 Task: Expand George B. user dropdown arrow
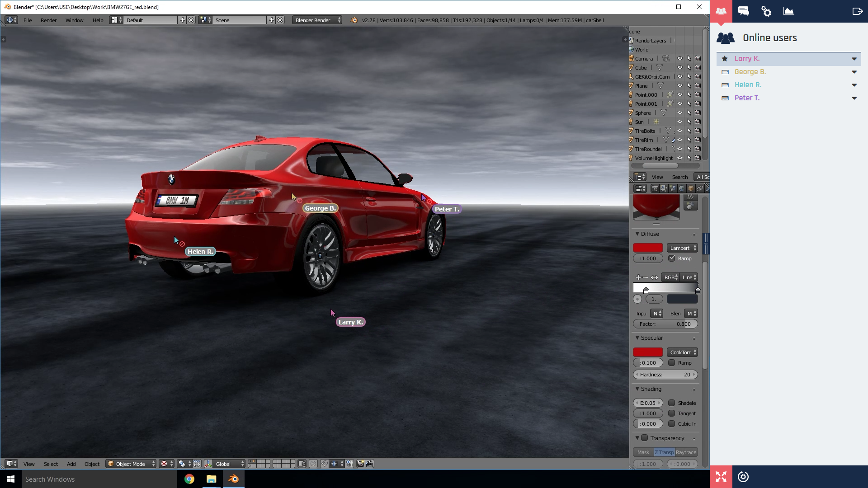pos(854,72)
